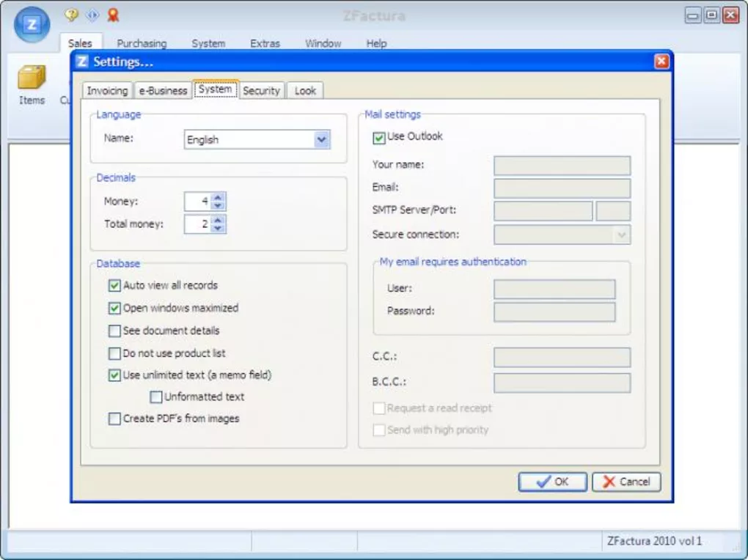748x560 pixels.
Task: Click the yellow help question mark icon
Action: pyautogui.click(x=71, y=15)
